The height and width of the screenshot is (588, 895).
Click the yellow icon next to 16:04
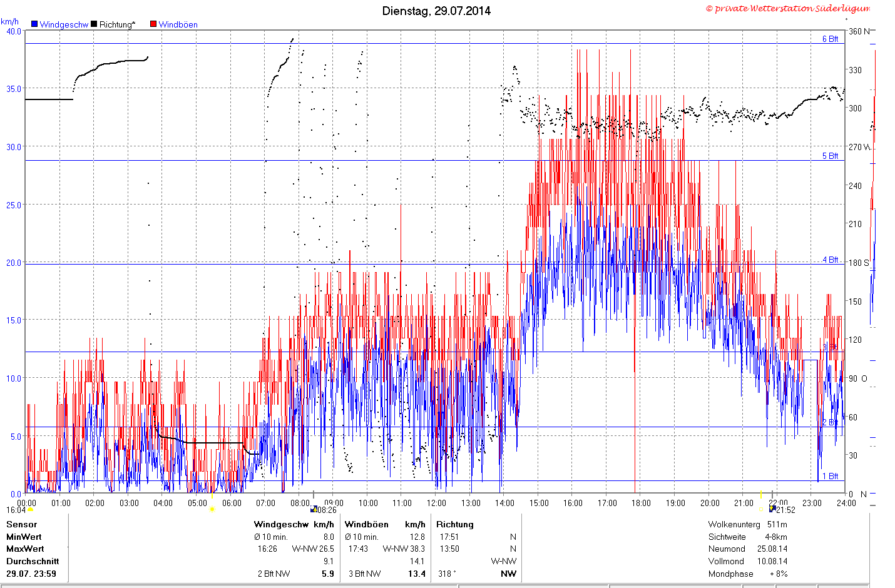(31, 510)
